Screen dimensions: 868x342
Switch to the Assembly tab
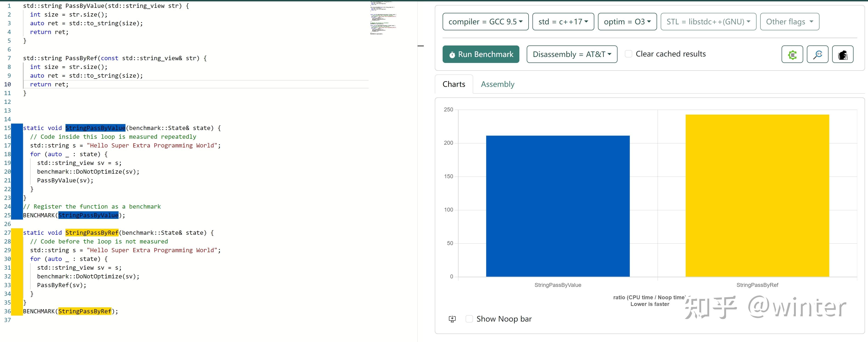(x=497, y=84)
